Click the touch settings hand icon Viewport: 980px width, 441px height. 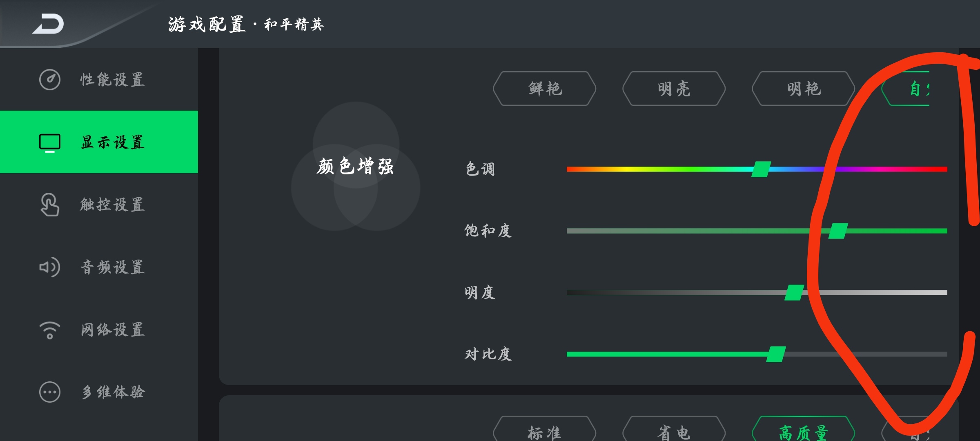tap(50, 205)
